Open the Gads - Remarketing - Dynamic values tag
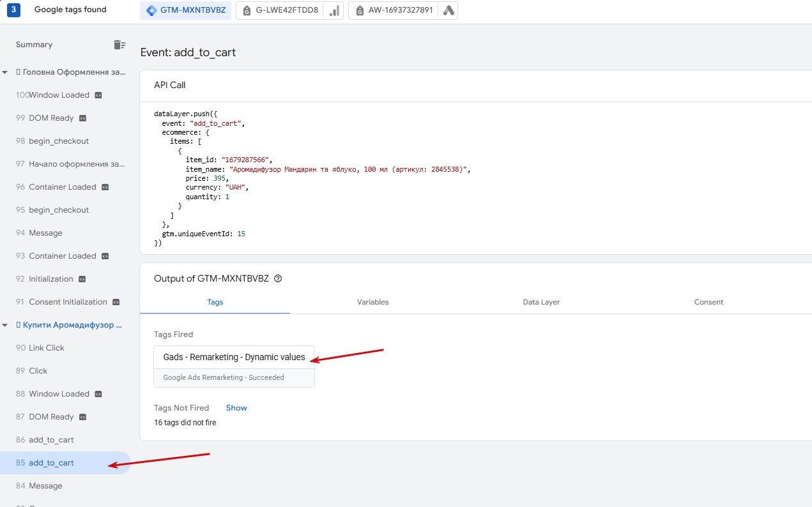 (x=234, y=358)
